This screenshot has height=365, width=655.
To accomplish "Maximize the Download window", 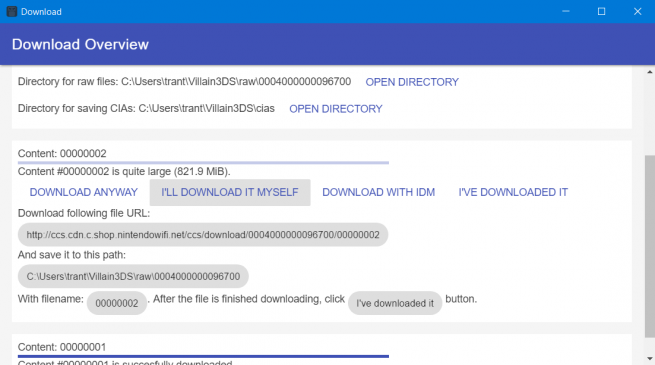I will (x=602, y=12).
